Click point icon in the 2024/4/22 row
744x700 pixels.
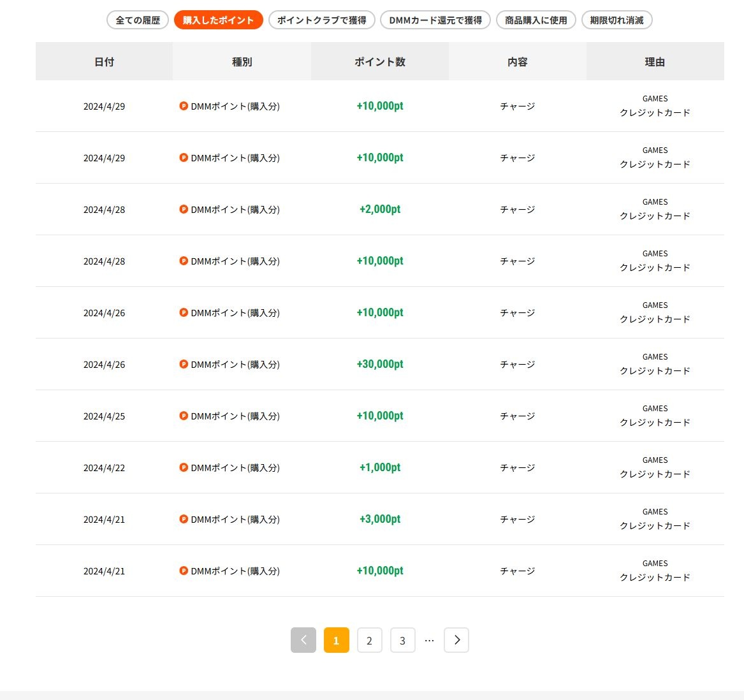[184, 467]
